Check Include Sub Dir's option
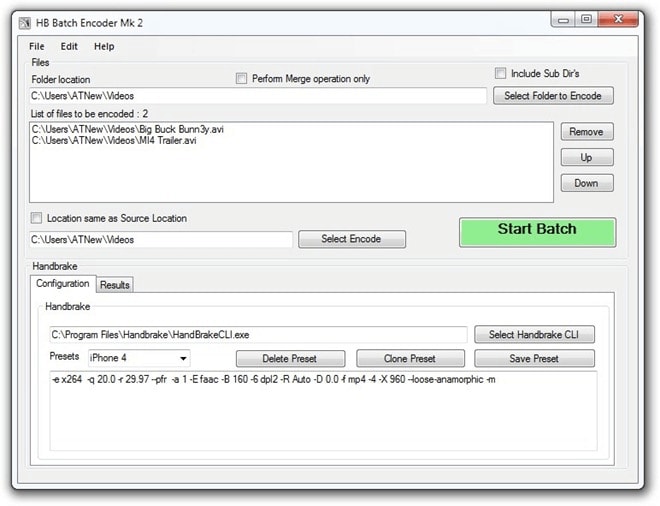660x506 pixels. coord(500,73)
